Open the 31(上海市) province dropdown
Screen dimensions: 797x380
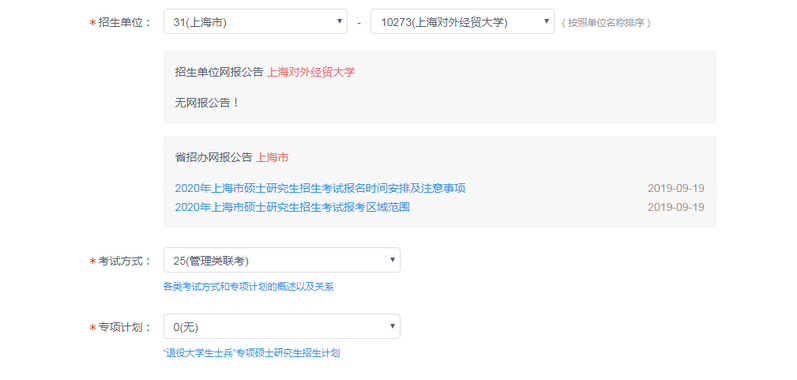(255, 22)
